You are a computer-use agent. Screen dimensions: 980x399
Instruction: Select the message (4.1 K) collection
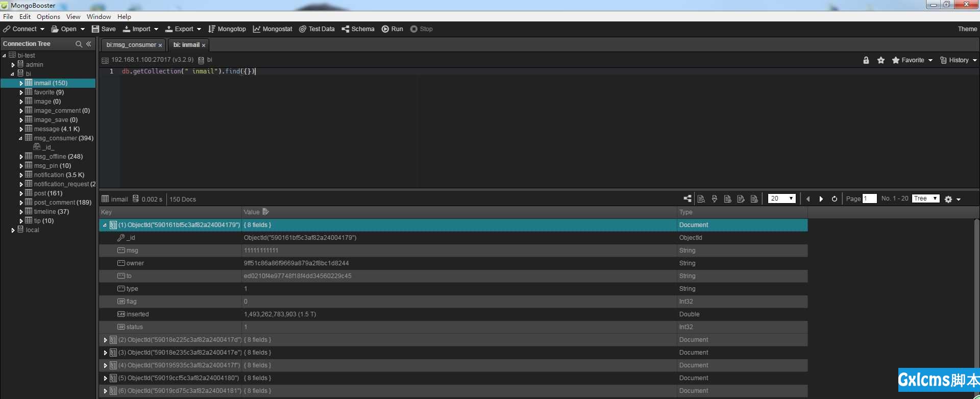point(57,129)
